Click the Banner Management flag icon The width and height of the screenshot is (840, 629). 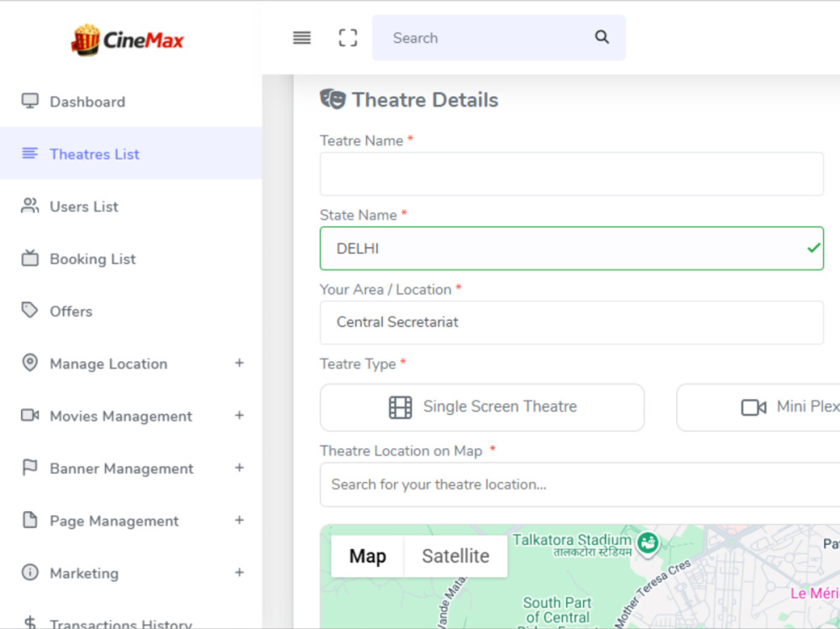[x=30, y=467]
